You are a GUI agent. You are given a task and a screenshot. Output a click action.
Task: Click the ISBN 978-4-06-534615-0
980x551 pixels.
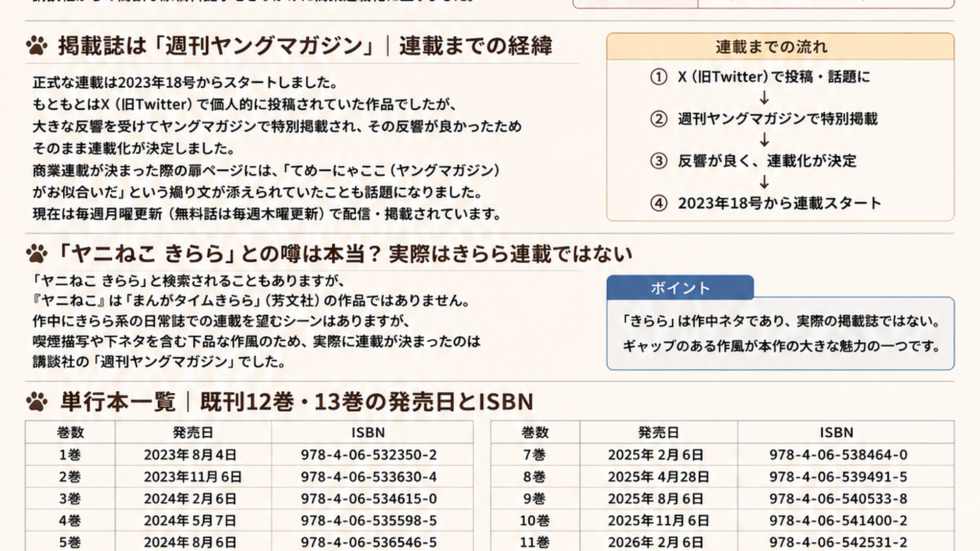(369, 498)
